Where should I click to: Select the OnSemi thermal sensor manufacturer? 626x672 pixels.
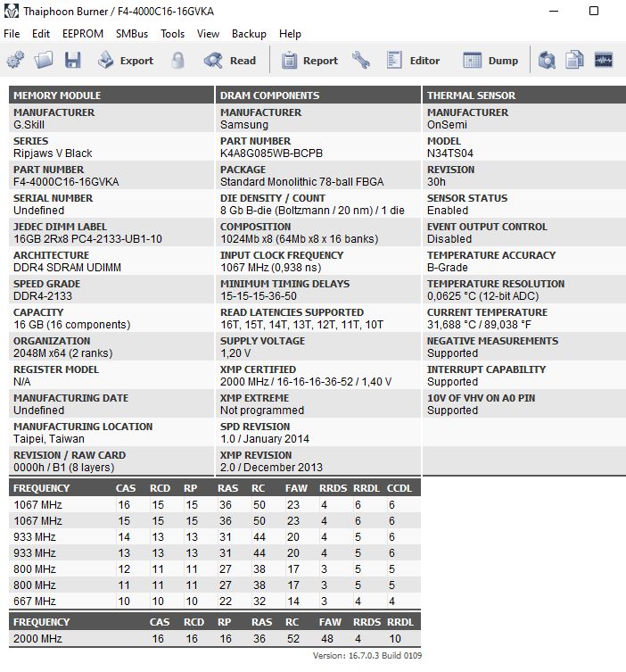pos(447,125)
